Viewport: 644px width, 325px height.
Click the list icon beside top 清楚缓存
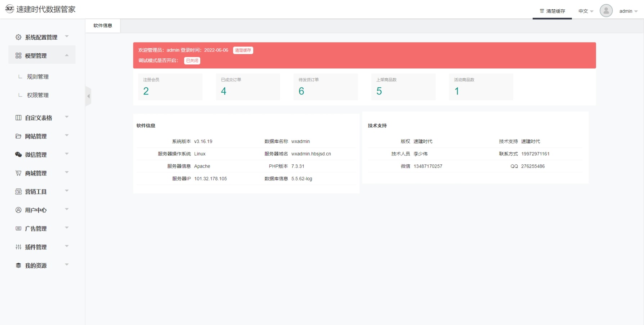pos(542,11)
